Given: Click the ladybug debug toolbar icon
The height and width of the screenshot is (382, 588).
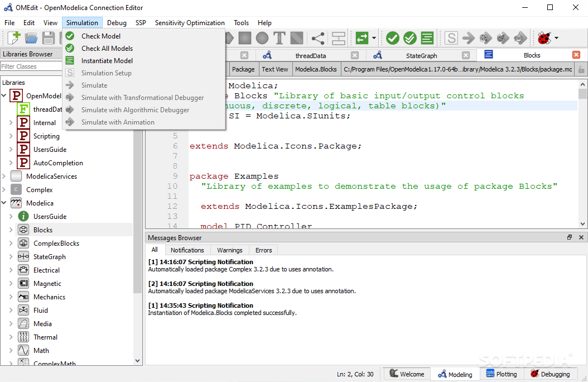Looking at the screenshot, I should (x=544, y=38).
